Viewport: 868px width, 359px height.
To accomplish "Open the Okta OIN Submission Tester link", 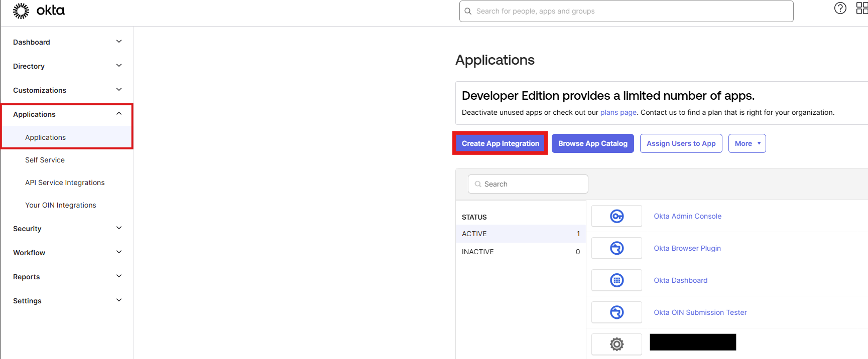I will click(700, 312).
